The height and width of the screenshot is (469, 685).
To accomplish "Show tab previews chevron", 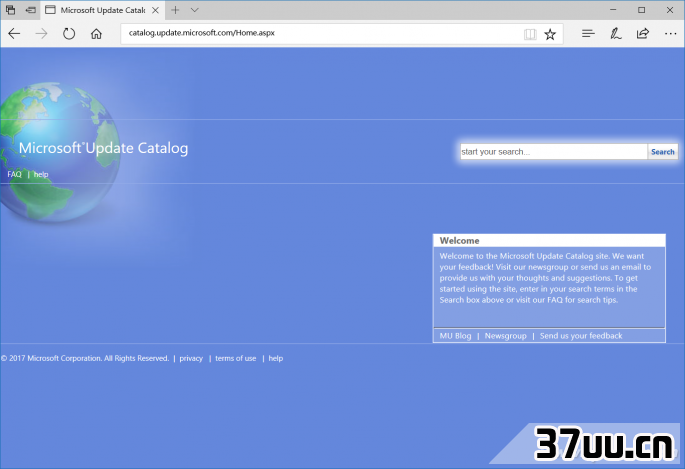I will [195, 10].
